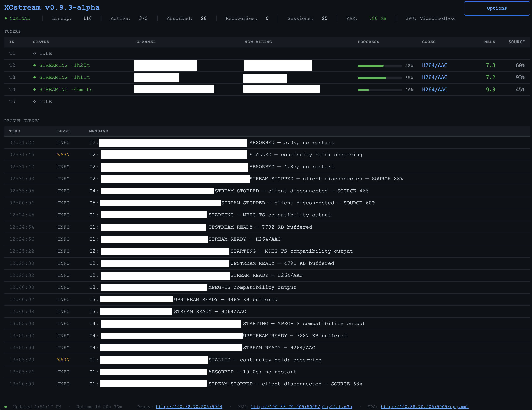This screenshot has height=410, width=532.
Task: Click the T2 uptime ↑1h25m
Action: [x=80, y=65]
